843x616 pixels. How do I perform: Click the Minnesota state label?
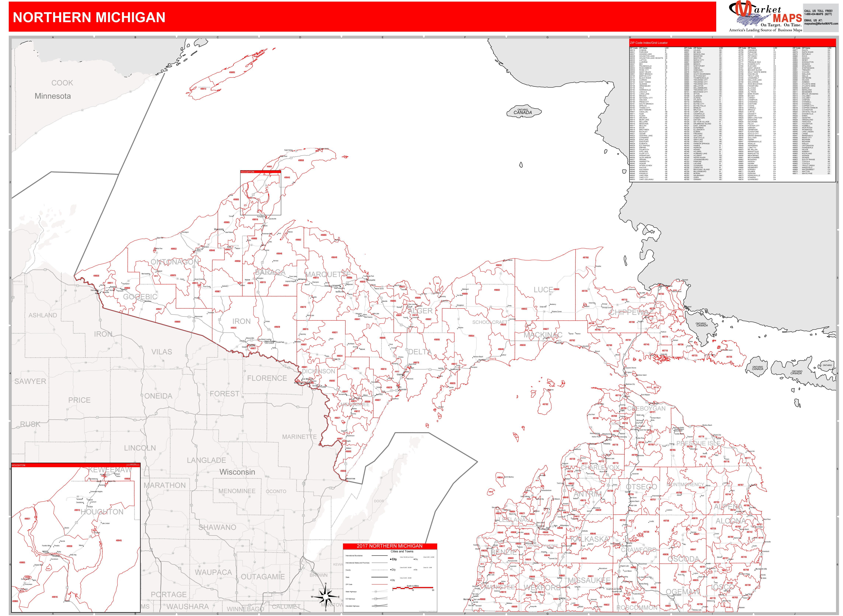pos(53,96)
